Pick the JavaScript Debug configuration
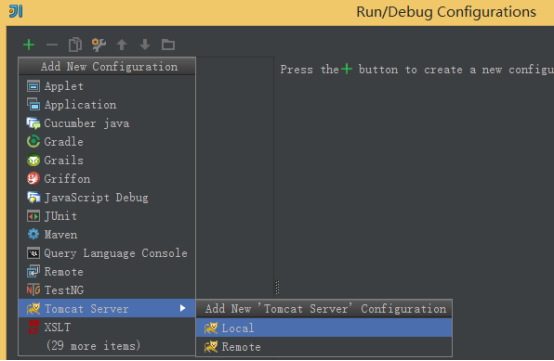Viewport: 554px width, 361px height. click(107, 197)
